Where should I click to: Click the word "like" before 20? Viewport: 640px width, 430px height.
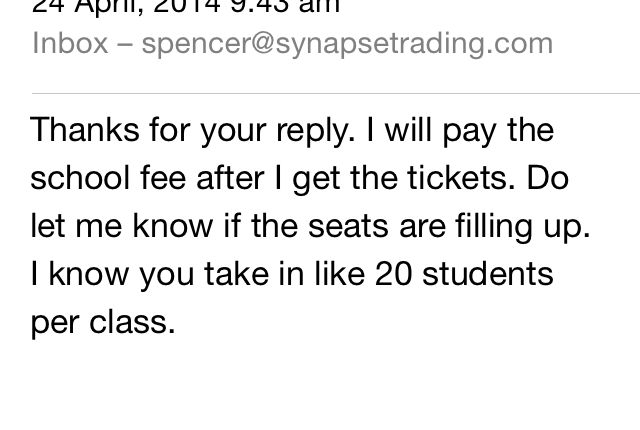click(337, 274)
